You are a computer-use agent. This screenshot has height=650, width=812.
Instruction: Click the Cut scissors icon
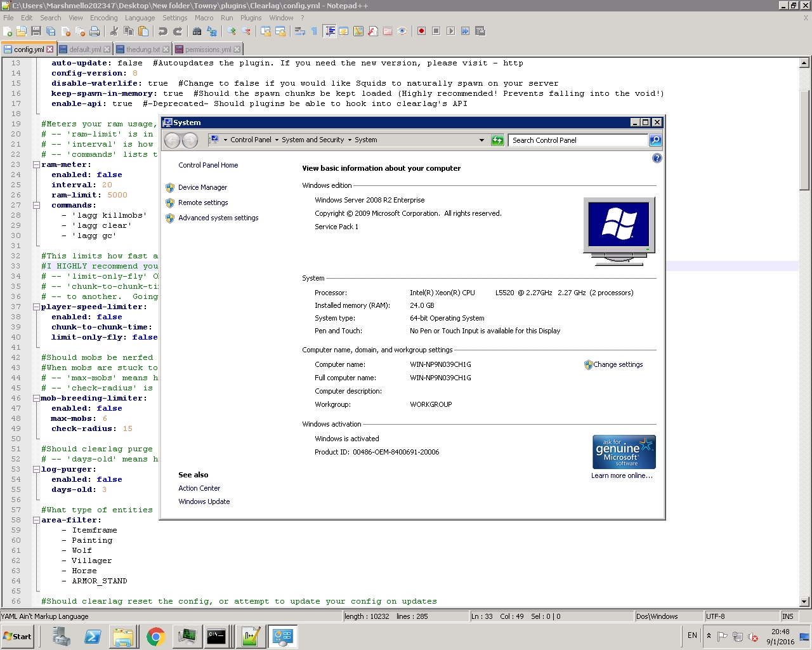pyautogui.click(x=114, y=31)
